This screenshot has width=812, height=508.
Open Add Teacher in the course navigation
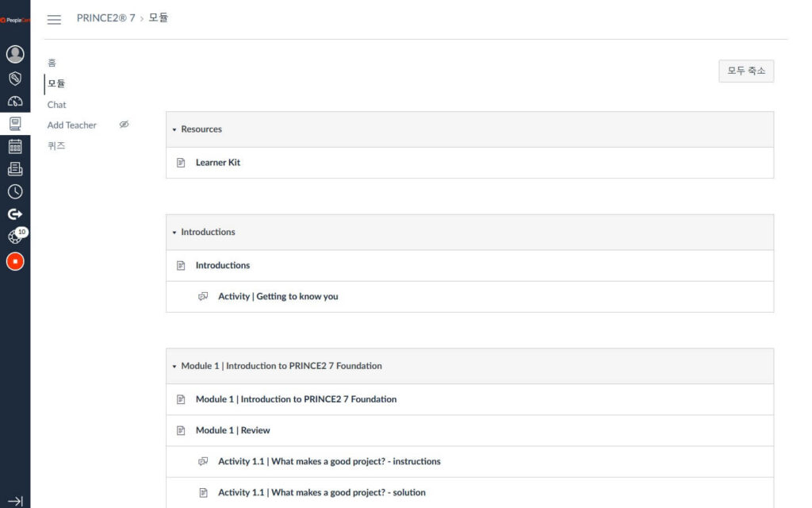pyautogui.click(x=72, y=125)
